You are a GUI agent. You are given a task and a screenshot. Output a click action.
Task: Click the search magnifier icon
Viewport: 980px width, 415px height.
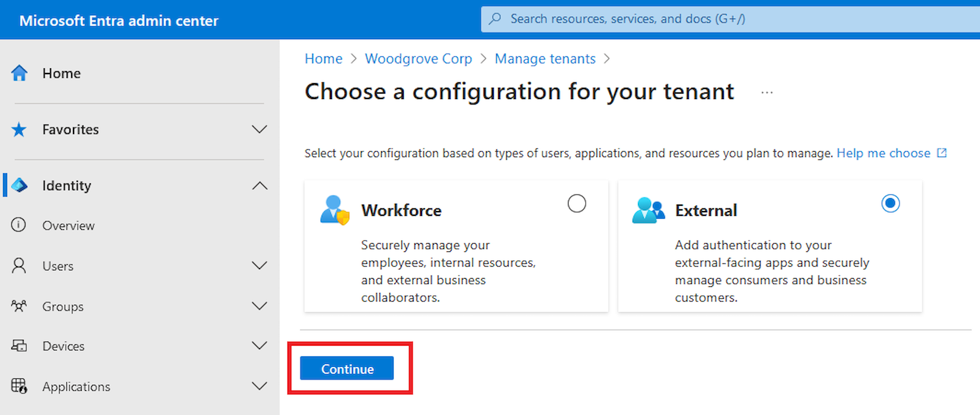click(x=495, y=19)
